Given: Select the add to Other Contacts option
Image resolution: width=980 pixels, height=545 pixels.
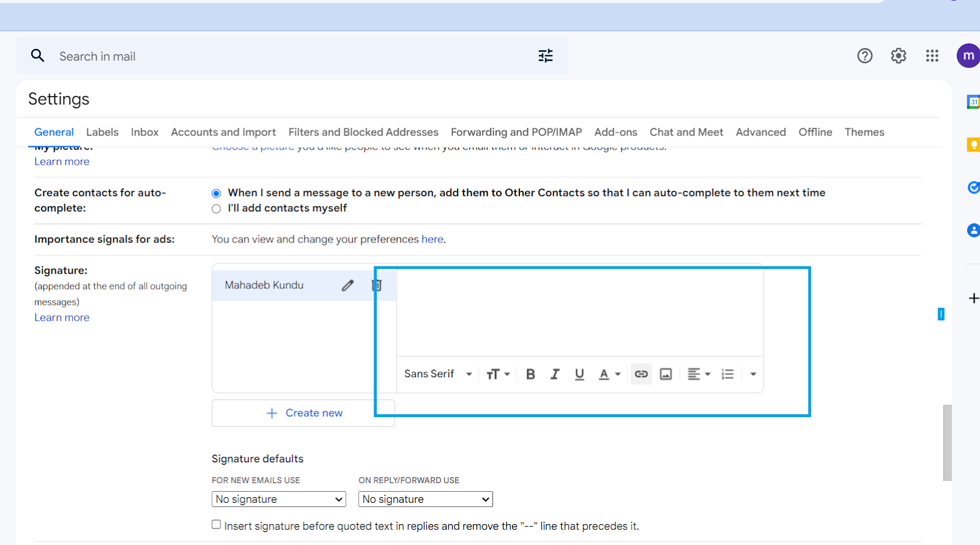Looking at the screenshot, I should (x=216, y=194).
